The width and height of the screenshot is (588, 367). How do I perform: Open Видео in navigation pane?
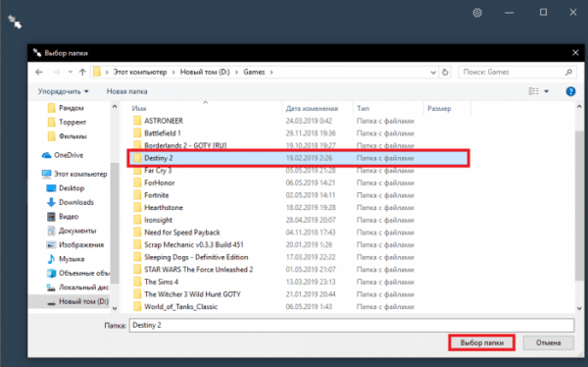coord(63,216)
